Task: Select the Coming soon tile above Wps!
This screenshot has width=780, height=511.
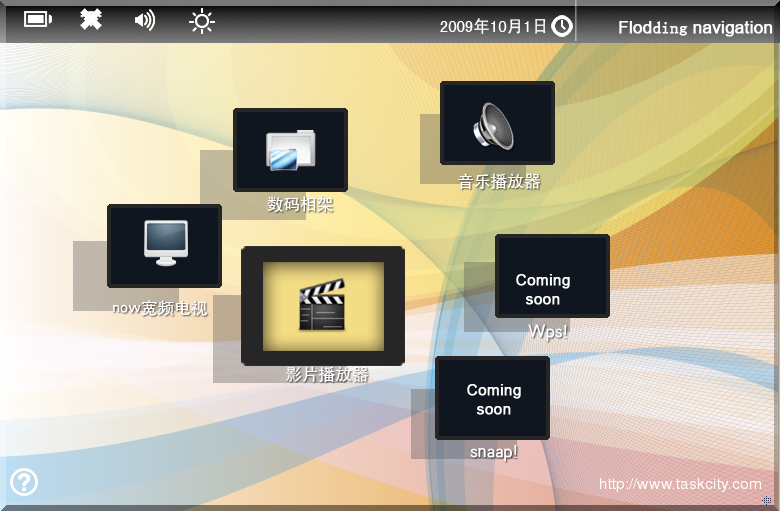Action: 551,276
